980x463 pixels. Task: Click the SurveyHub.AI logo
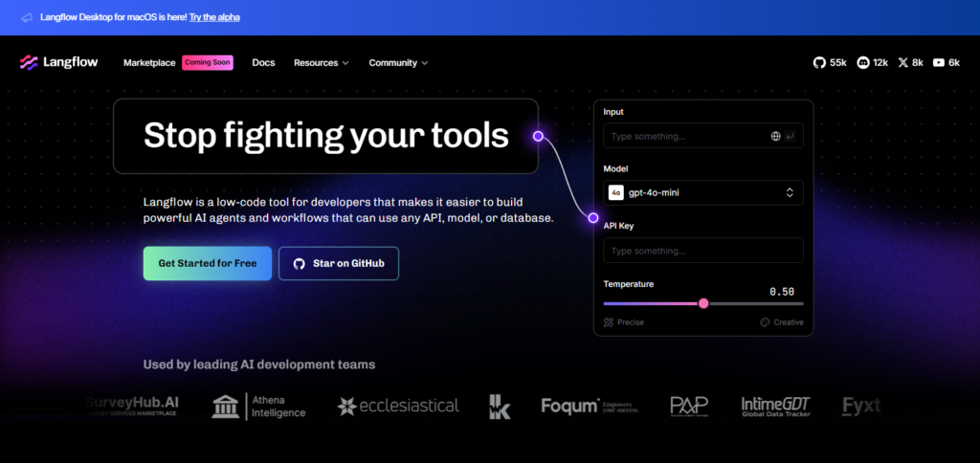coord(132,407)
